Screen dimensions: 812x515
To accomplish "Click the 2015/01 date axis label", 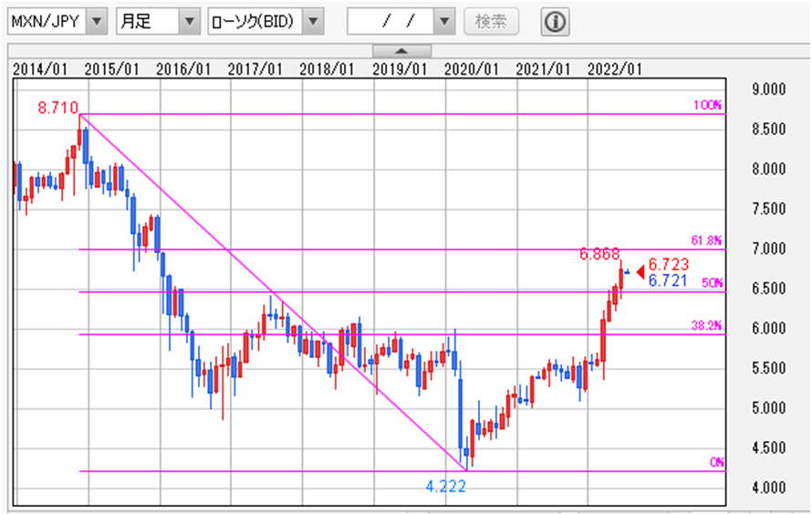I will point(112,69).
